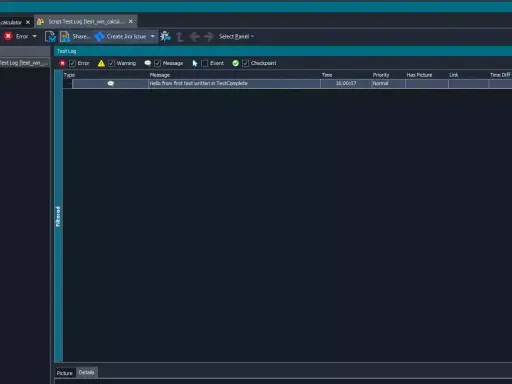Close the Script Test Log tab
The width and height of the screenshot is (512, 384).
click(x=131, y=22)
